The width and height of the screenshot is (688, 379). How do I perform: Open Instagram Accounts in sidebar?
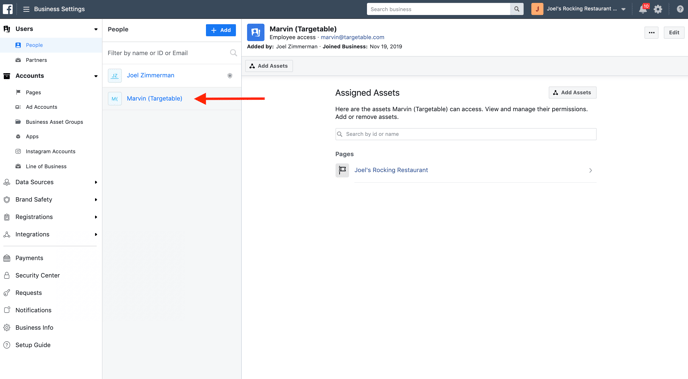coord(50,151)
